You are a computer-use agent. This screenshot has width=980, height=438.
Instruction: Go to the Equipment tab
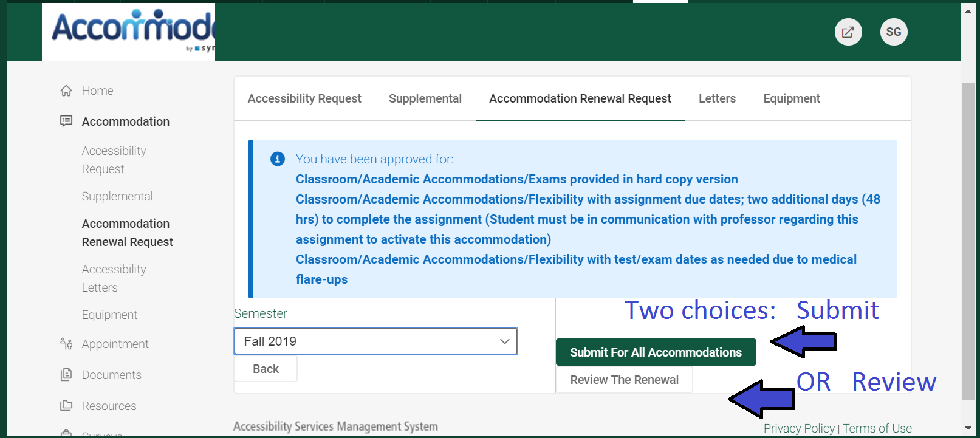[x=791, y=98]
